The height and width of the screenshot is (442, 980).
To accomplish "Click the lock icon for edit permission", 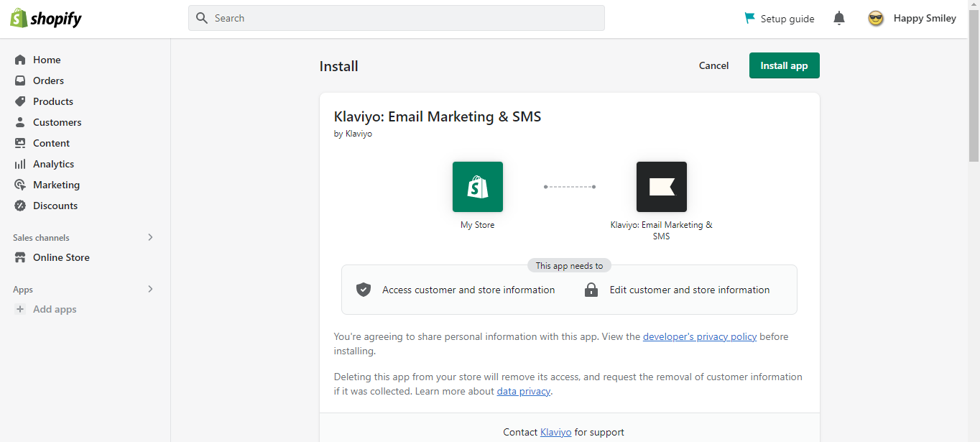I will point(591,290).
